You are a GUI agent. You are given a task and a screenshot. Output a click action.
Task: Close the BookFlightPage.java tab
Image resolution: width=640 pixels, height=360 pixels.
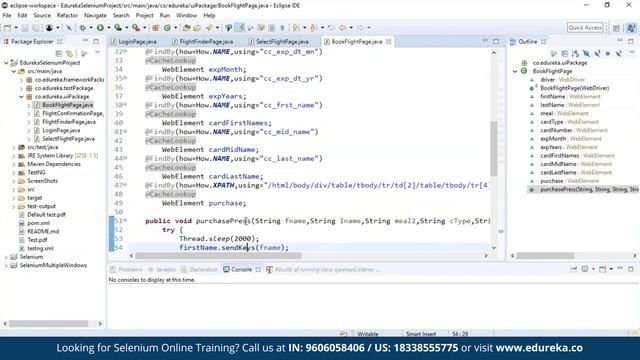point(389,42)
